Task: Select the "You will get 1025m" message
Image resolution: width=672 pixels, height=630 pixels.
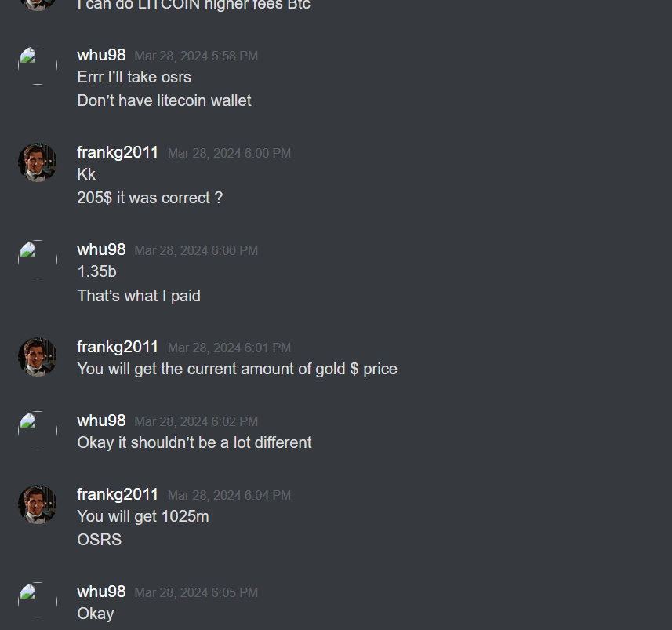Action: (143, 517)
